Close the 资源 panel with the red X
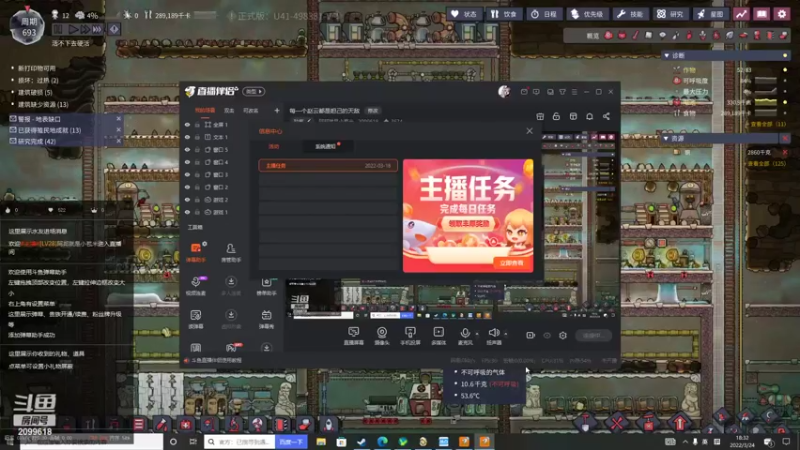800x450 pixels. coord(785,138)
